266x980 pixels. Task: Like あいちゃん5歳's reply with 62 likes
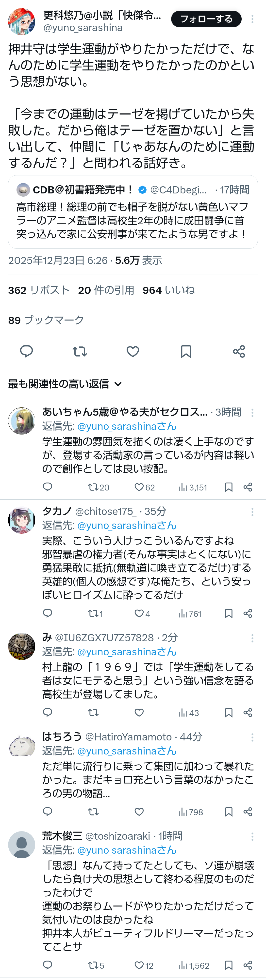point(139,487)
